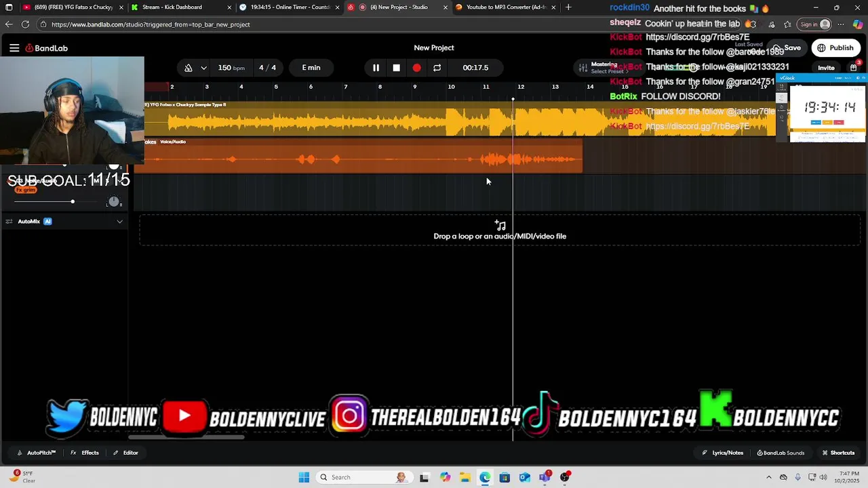The image size is (868, 488).
Task: Open Microsoft Store from the taskbar
Action: pyautogui.click(x=505, y=477)
